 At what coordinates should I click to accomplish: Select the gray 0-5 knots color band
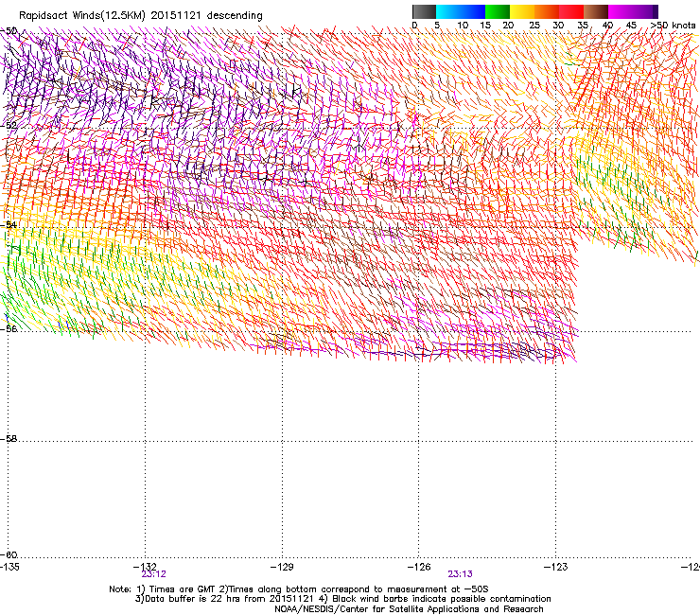424,11
